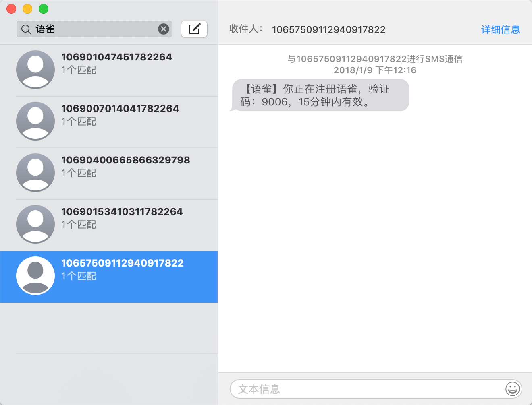Click the recipient number in the 收件人 field
The height and width of the screenshot is (405, 532).
coord(328,29)
